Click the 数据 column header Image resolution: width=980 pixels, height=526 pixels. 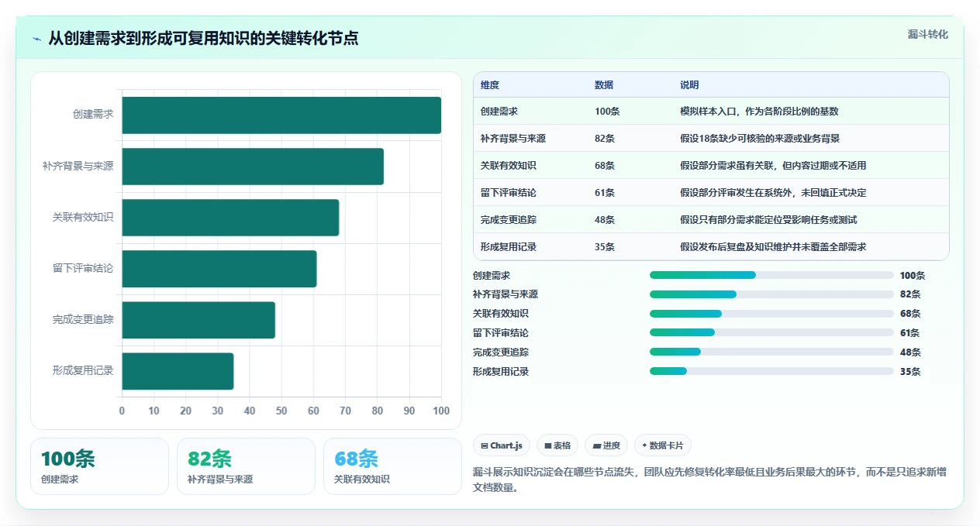(x=604, y=84)
